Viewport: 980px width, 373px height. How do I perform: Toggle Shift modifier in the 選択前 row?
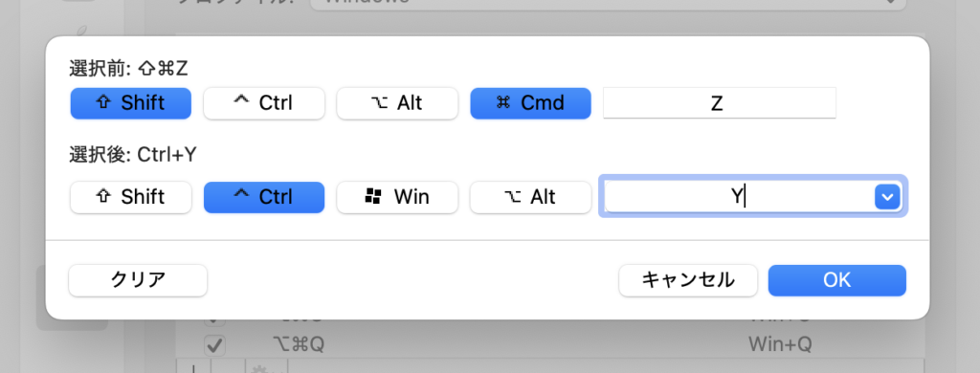pos(130,103)
